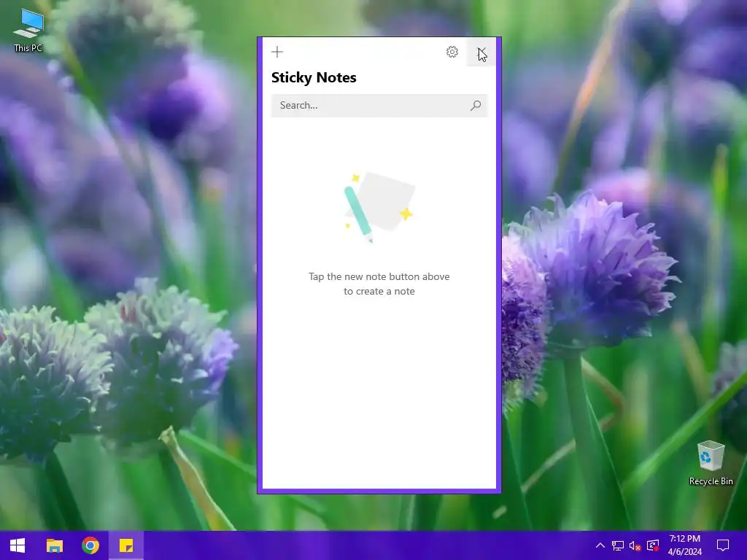Click the tray icon with red dot
Image resolution: width=747 pixels, height=560 pixels.
pyautogui.click(x=653, y=545)
